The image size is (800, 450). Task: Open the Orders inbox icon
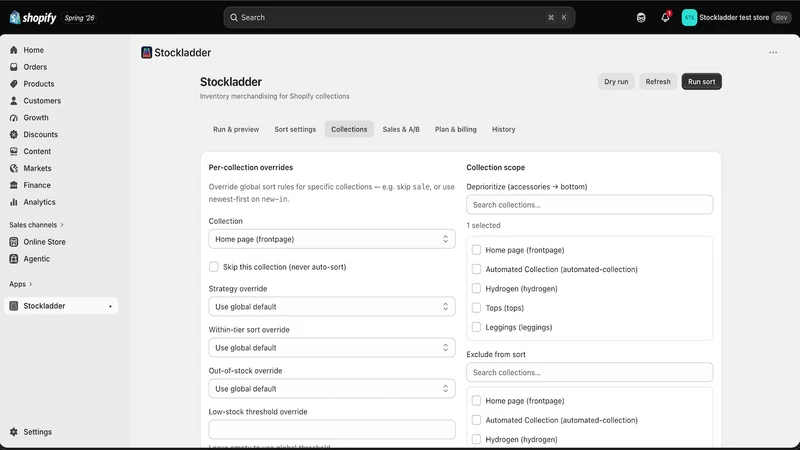[14, 67]
